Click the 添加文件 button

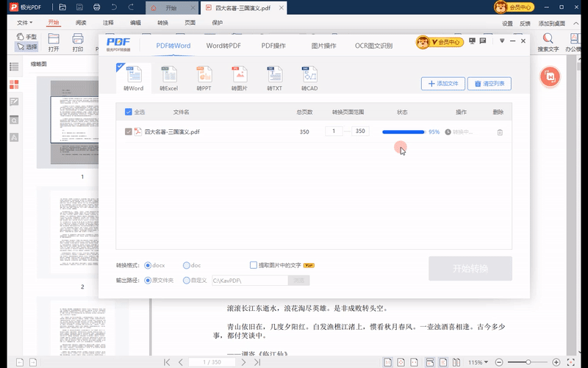[x=442, y=84]
